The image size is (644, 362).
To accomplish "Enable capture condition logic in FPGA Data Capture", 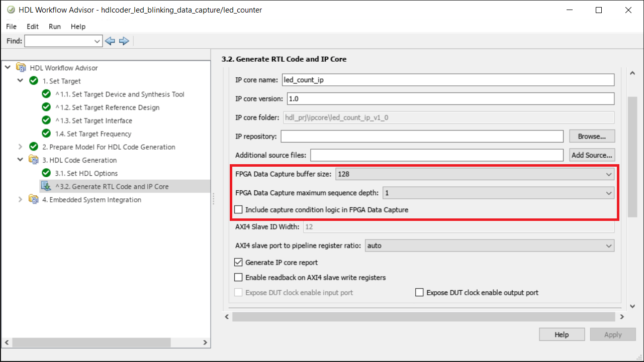I will click(238, 210).
